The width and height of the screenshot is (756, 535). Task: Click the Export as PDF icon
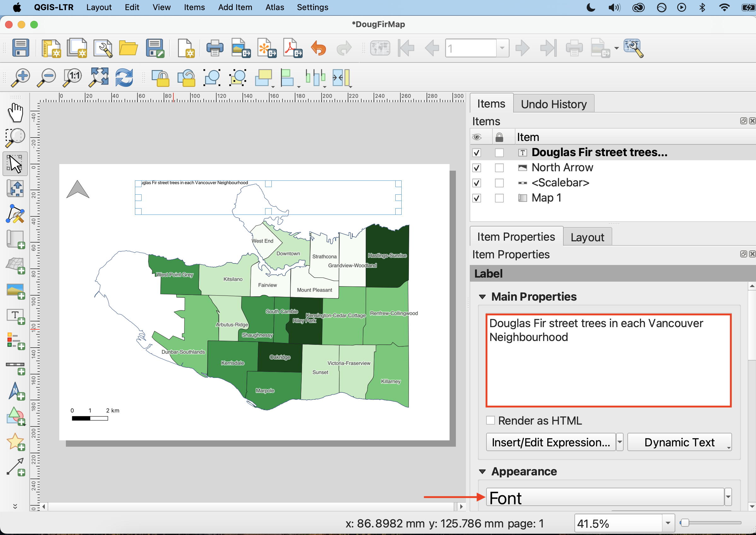(292, 49)
